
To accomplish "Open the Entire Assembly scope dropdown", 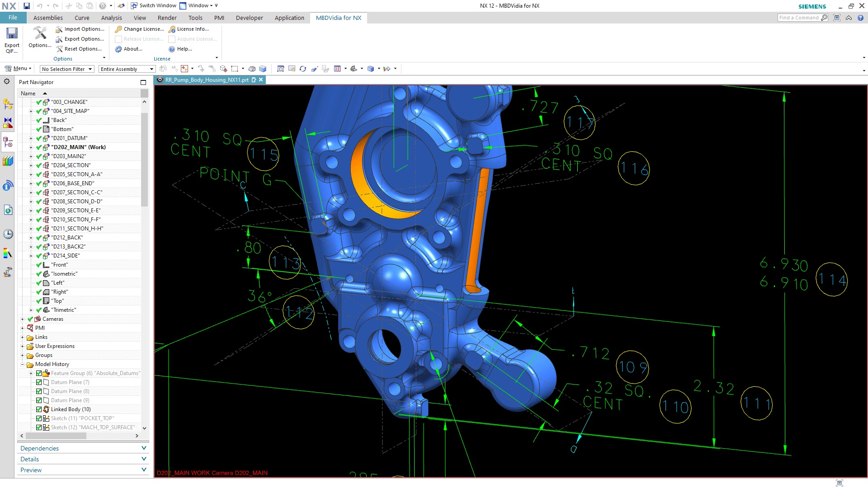I will 127,69.
